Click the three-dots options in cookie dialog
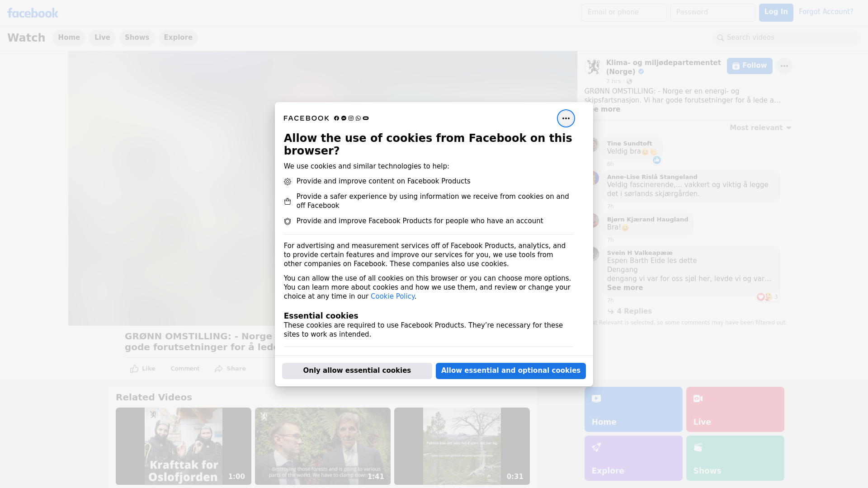This screenshot has width=868, height=488. [566, 118]
